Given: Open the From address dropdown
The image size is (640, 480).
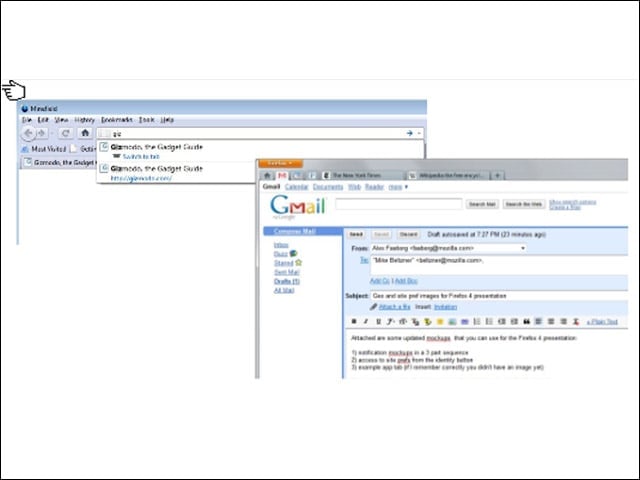Looking at the screenshot, I should click(x=448, y=248).
